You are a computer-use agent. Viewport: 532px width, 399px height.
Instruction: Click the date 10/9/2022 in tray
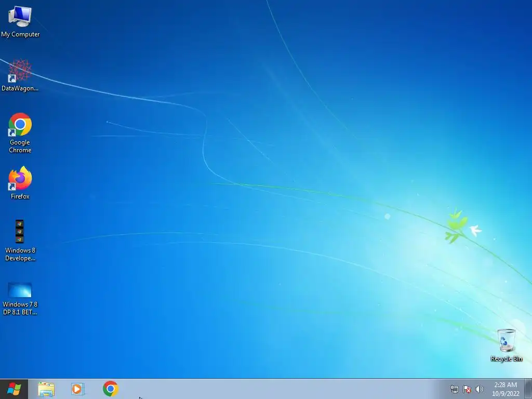506,394
